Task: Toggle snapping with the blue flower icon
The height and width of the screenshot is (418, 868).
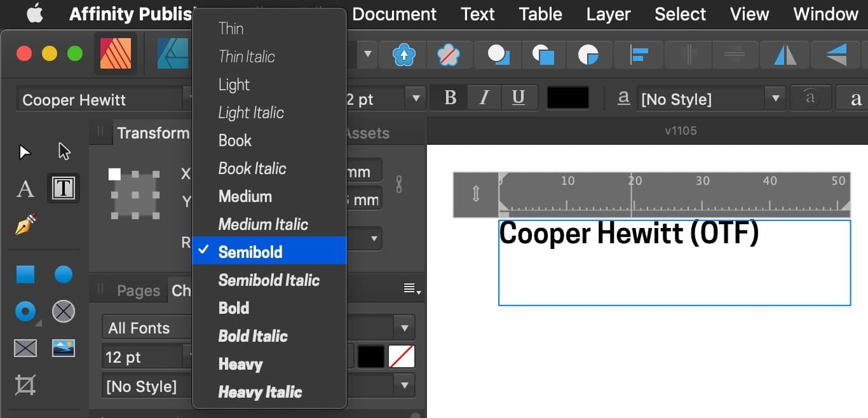Action: [x=405, y=55]
